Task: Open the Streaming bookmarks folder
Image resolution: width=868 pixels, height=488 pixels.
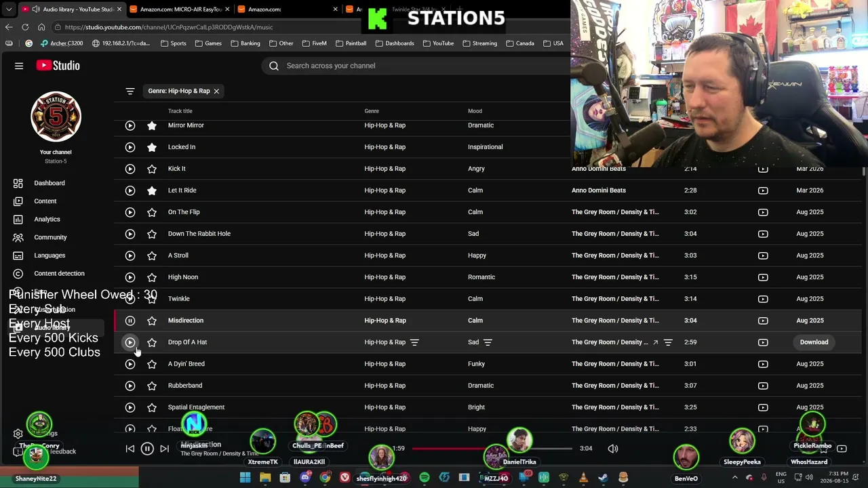Action: click(479, 43)
